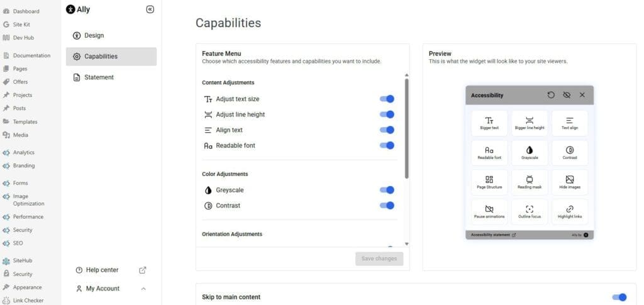Toggle Adjust line height switch

[387, 114]
